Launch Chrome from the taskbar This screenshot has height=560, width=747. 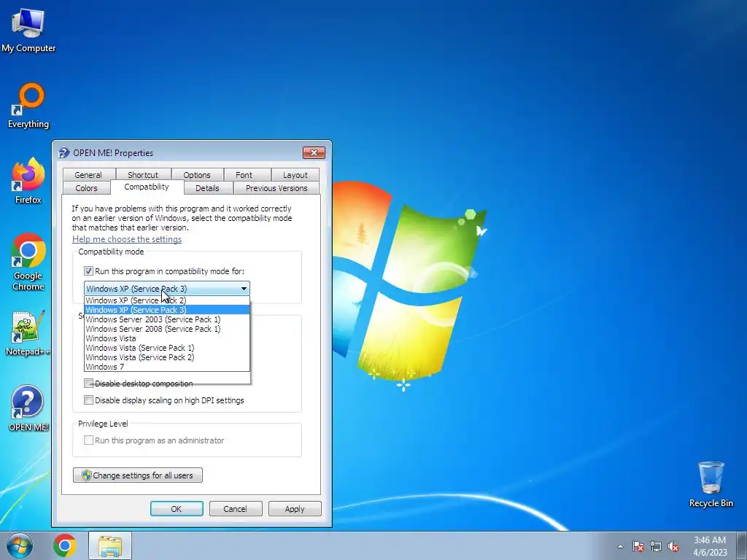click(x=65, y=545)
